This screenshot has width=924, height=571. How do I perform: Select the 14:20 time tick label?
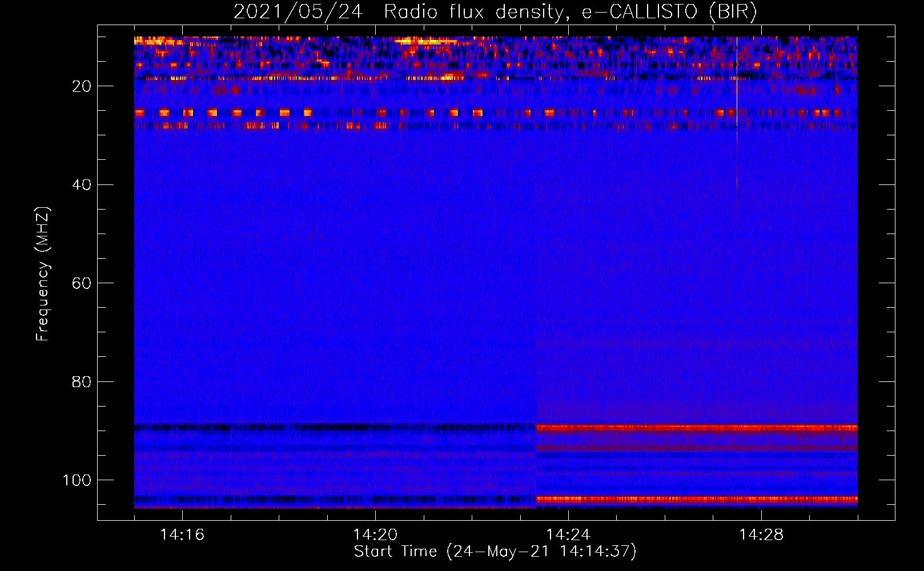pos(375,535)
